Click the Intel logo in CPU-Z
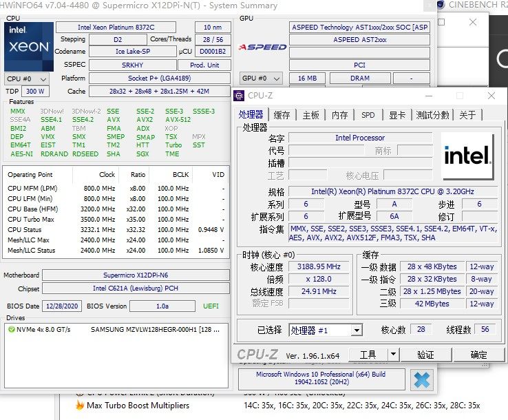The height and width of the screenshot is (420, 508). click(x=467, y=157)
